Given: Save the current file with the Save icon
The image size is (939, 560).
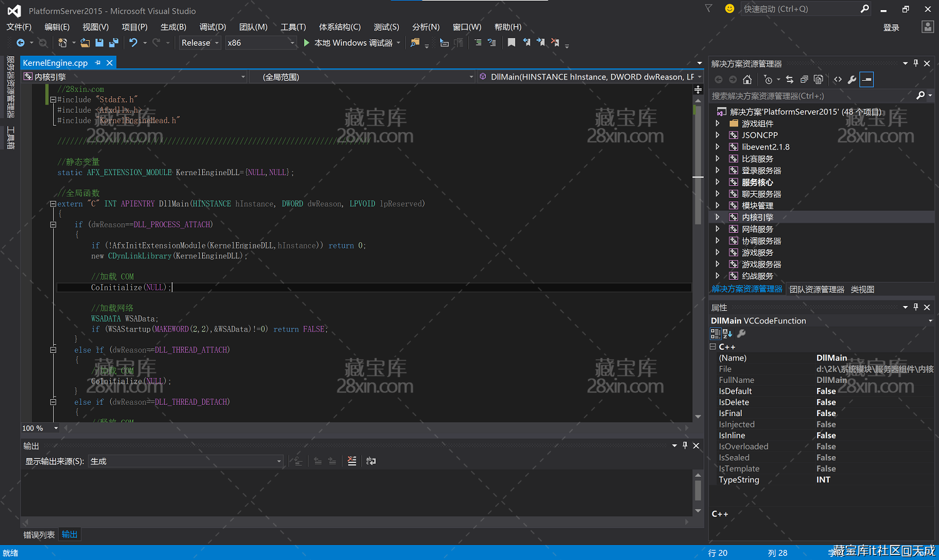Looking at the screenshot, I should pyautogui.click(x=99, y=43).
